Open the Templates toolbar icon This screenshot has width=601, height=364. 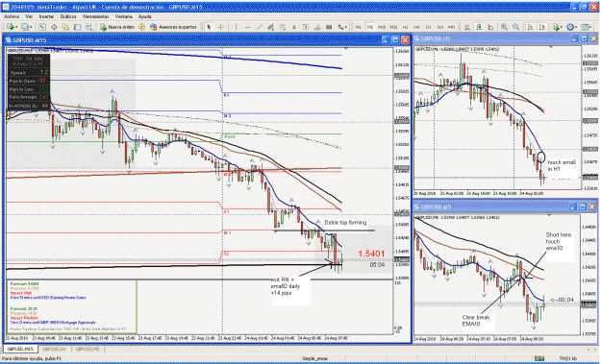585,27
